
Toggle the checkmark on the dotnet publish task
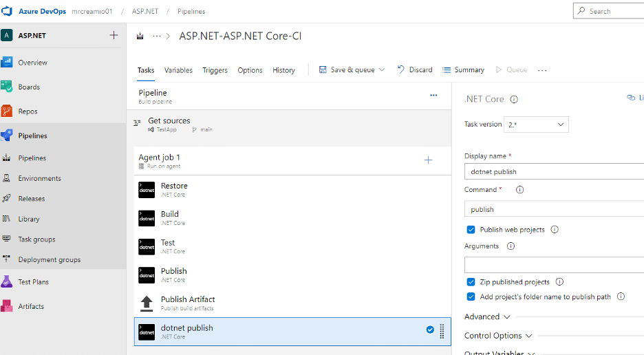430,330
